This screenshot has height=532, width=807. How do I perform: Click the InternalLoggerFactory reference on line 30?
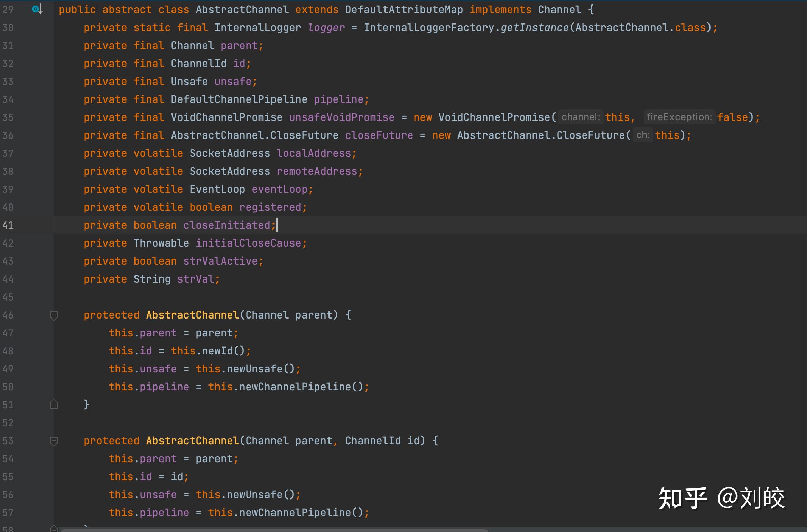pos(429,28)
